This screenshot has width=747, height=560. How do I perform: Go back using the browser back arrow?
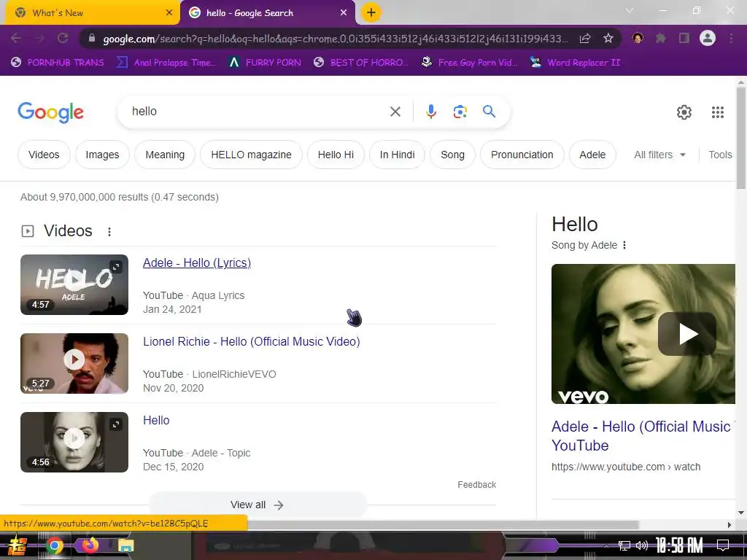coord(16,38)
